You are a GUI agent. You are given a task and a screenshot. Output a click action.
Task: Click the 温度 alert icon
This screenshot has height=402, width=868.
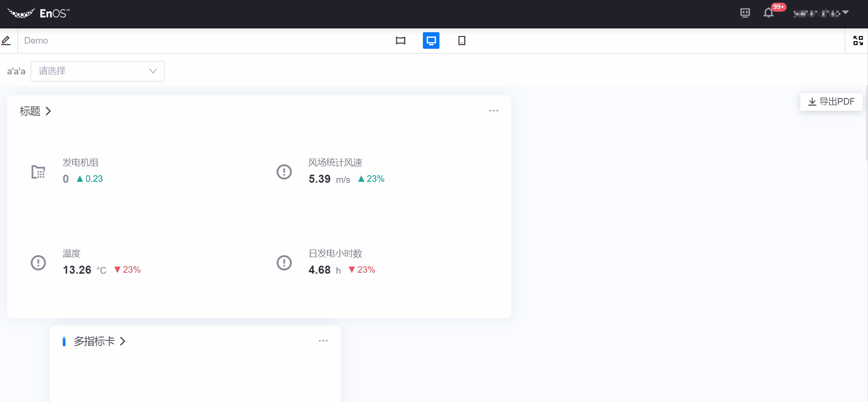click(x=38, y=263)
